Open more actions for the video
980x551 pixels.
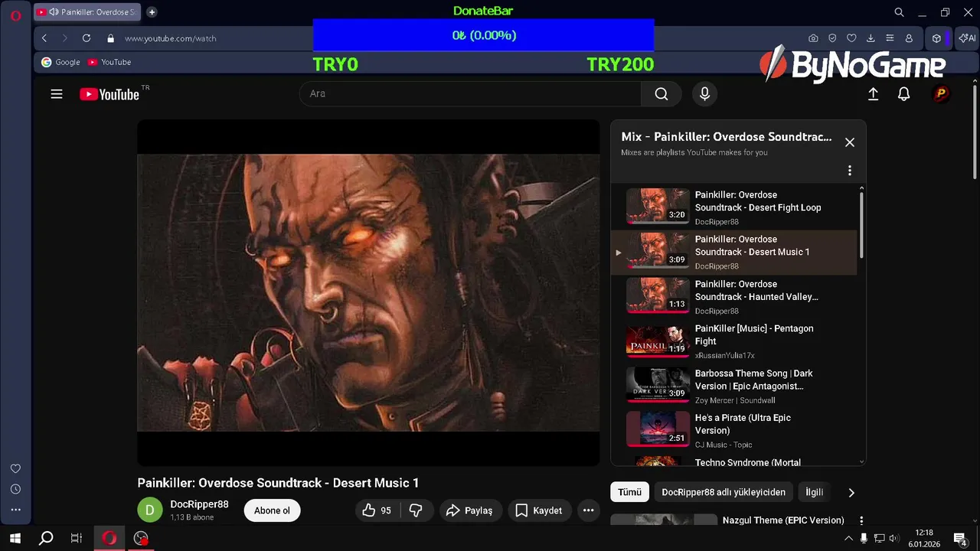pyautogui.click(x=588, y=510)
